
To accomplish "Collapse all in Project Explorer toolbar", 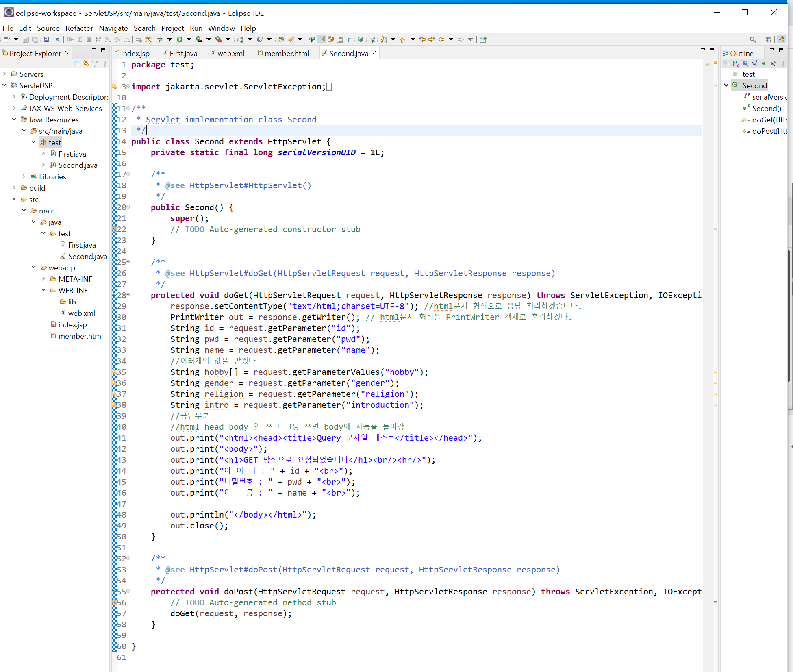I will tap(76, 63).
